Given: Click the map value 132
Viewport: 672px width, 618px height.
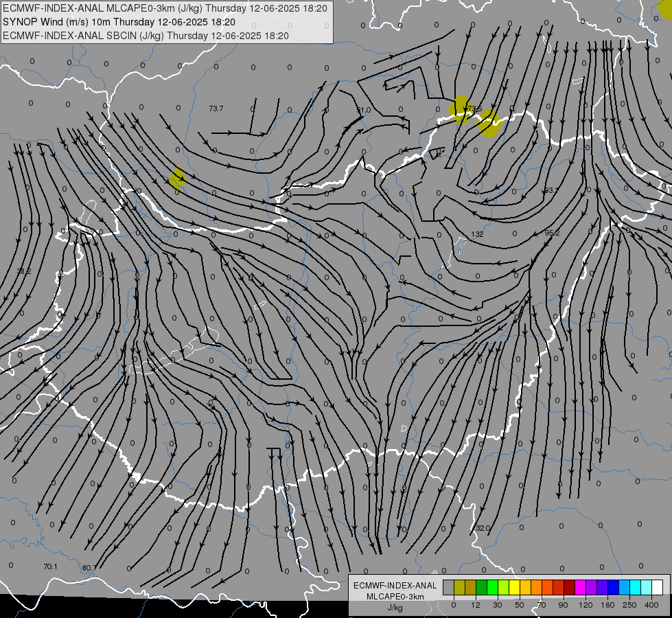Looking at the screenshot, I should pyautogui.click(x=477, y=234).
